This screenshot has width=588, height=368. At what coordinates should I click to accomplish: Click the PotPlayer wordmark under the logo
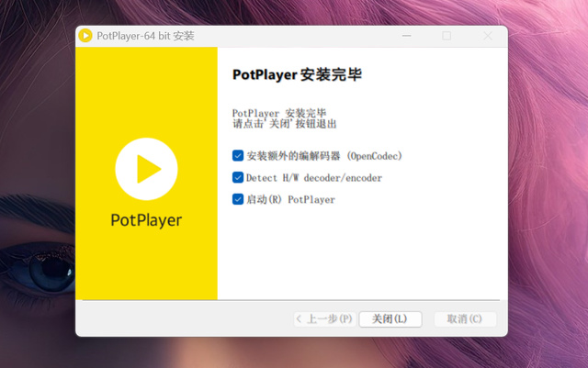pyautogui.click(x=146, y=220)
